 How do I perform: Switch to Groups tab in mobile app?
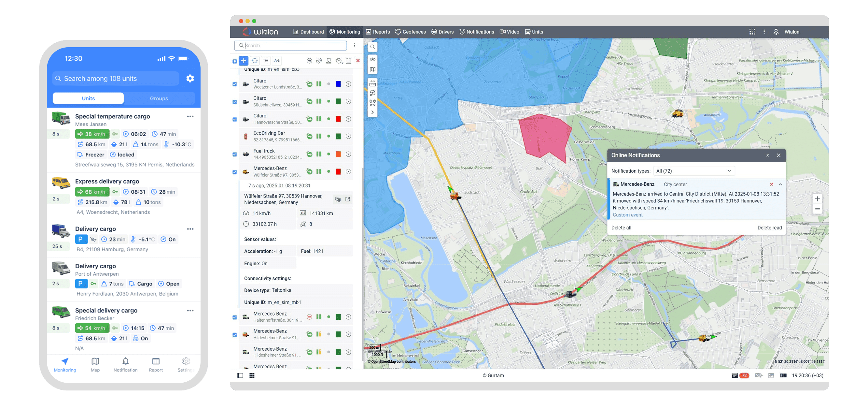[x=159, y=98]
